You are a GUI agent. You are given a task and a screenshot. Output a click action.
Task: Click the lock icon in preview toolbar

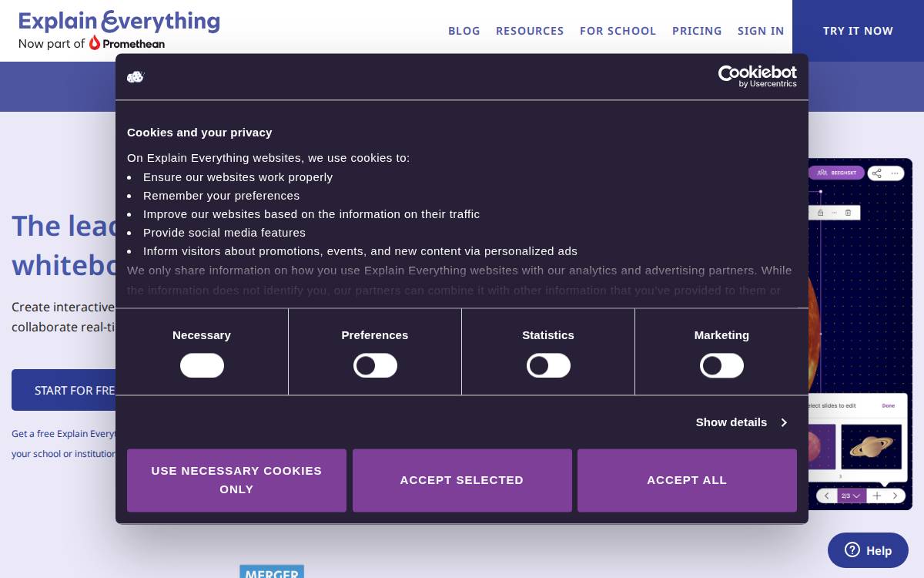point(820,212)
